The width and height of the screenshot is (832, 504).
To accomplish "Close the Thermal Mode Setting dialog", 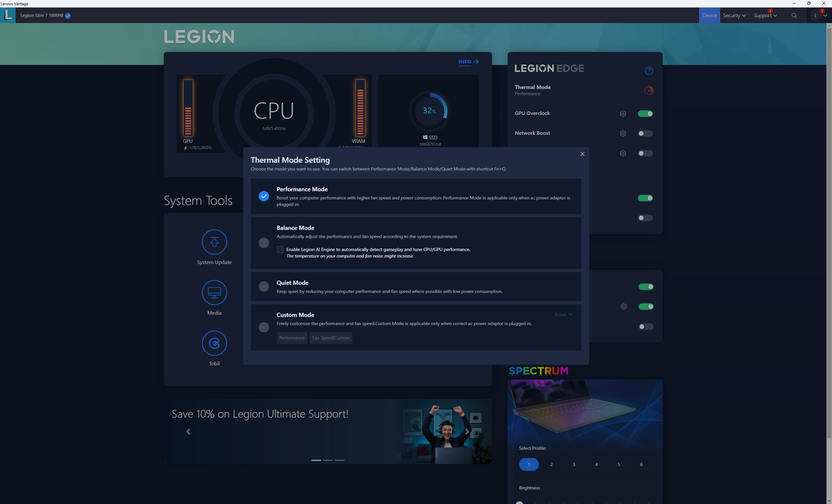I will (582, 154).
